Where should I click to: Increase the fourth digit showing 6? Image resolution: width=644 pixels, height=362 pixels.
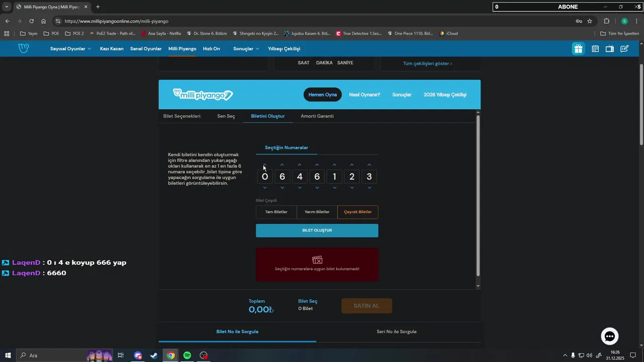[317, 165]
